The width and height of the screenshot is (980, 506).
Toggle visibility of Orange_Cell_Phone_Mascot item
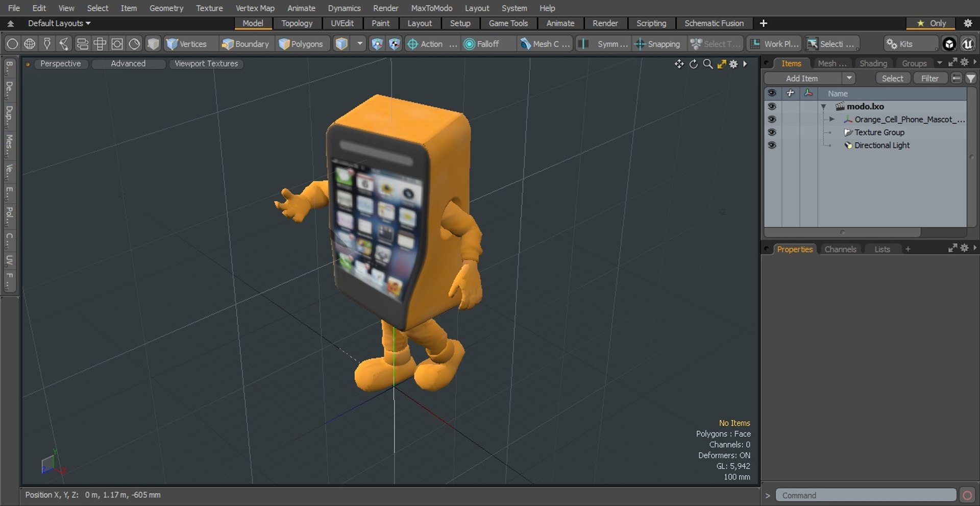772,119
